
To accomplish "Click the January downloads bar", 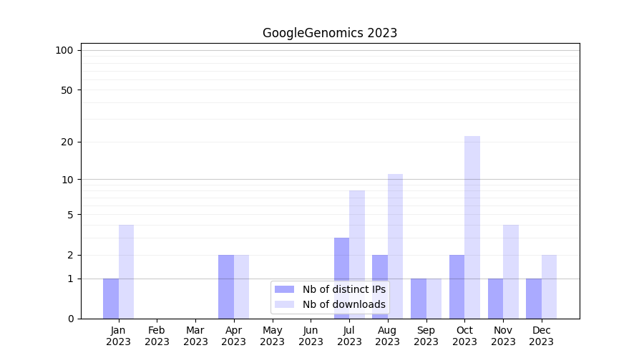I will coord(126,271).
